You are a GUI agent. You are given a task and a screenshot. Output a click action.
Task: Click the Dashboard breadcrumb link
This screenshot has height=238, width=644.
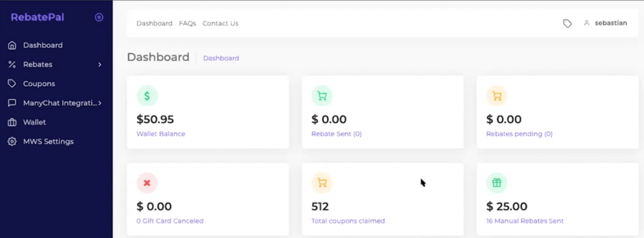(x=221, y=58)
